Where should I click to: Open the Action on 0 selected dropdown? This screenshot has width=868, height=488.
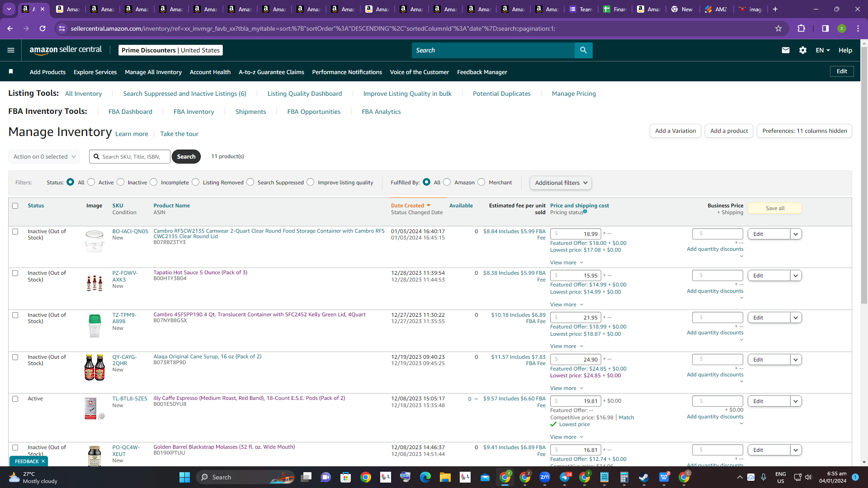click(44, 157)
